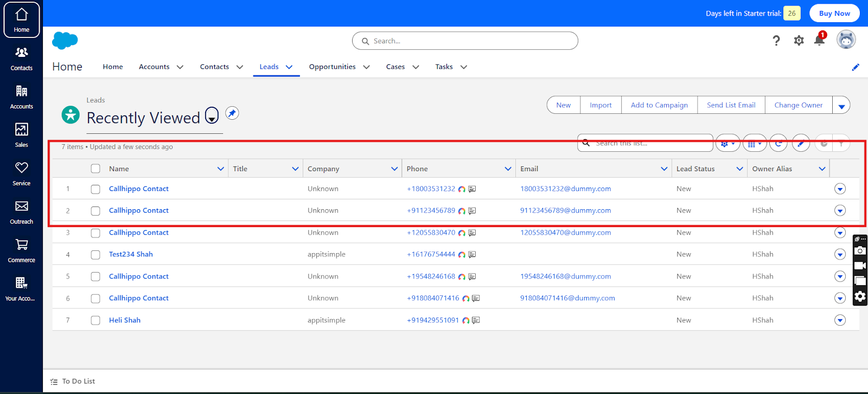Image resolution: width=868 pixels, height=394 pixels.
Task: Open list view controls gear dropdown
Action: 727,144
